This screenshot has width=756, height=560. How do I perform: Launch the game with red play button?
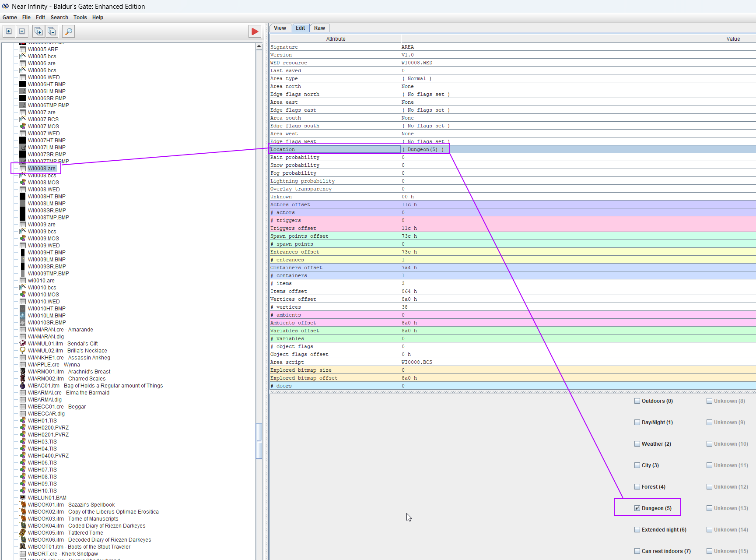click(x=255, y=31)
